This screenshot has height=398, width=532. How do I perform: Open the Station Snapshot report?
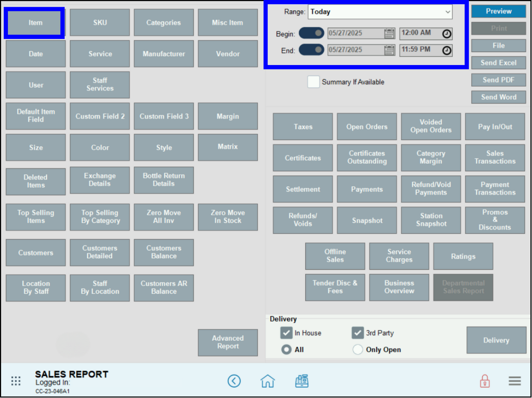coord(431,220)
